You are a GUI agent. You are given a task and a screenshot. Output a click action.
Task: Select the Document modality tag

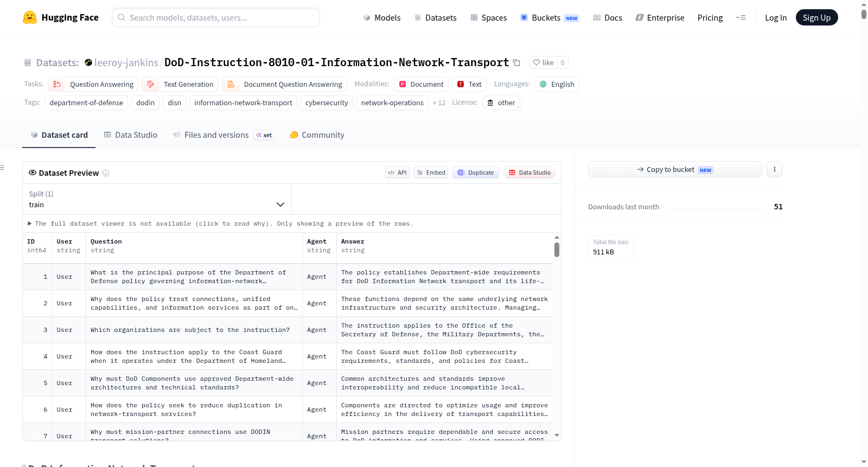421,84
